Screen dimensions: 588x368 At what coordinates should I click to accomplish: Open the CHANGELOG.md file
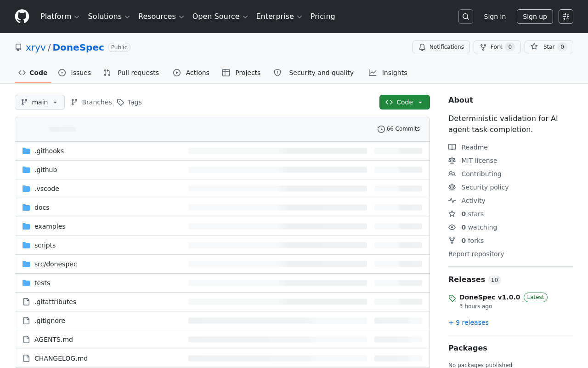coord(61,358)
